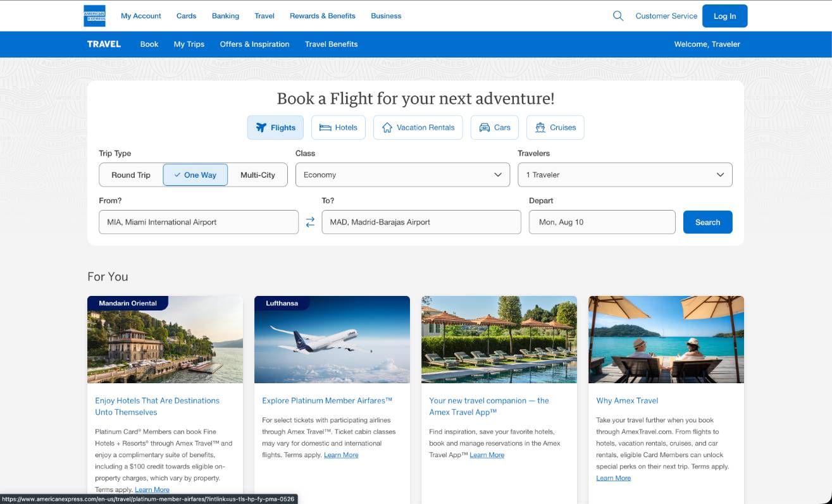Image resolution: width=832 pixels, height=504 pixels.
Task: Open 'Enjoy Hotels That Are Destinations' link
Action: (x=158, y=406)
